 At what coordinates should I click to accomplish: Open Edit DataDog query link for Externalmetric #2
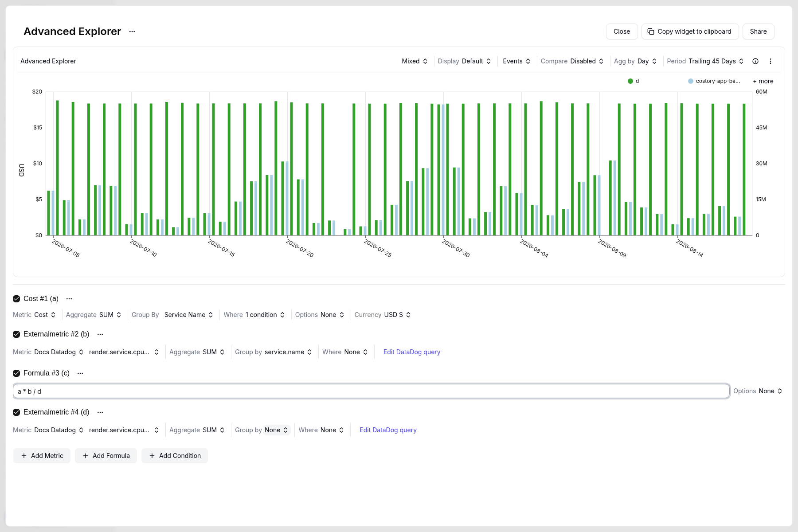point(412,352)
